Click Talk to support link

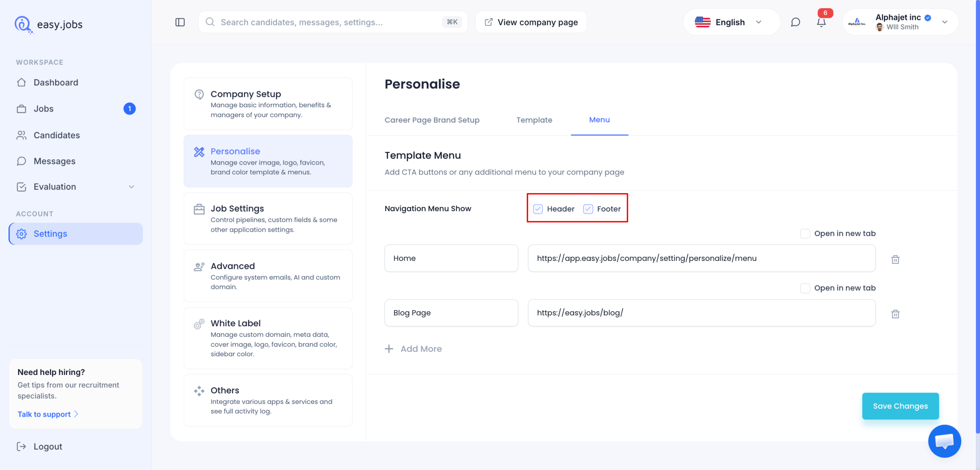48,414
